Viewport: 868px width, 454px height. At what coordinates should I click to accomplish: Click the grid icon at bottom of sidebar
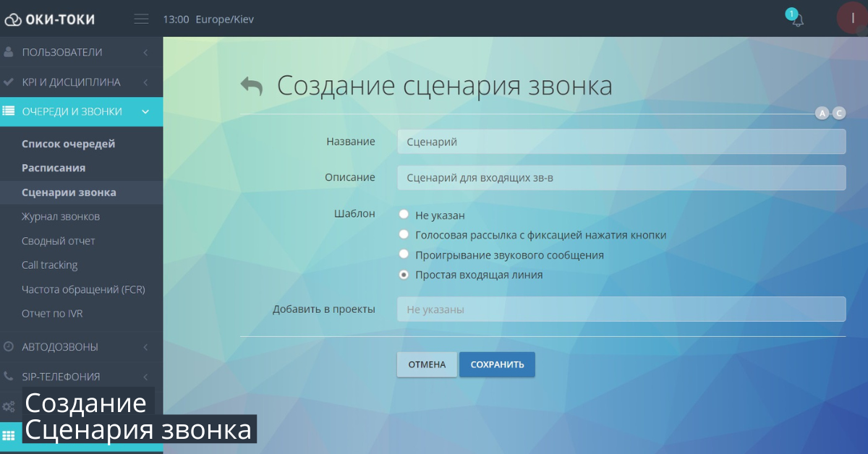pyautogui.click(x=9, y=434)
